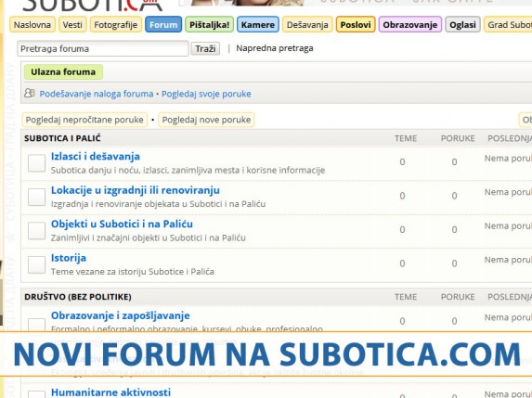This screenshot has height=398, width=532.
Task: Click Nema poruka text in Istorija row
Action: pyautogui.click(x=508, y=260)
